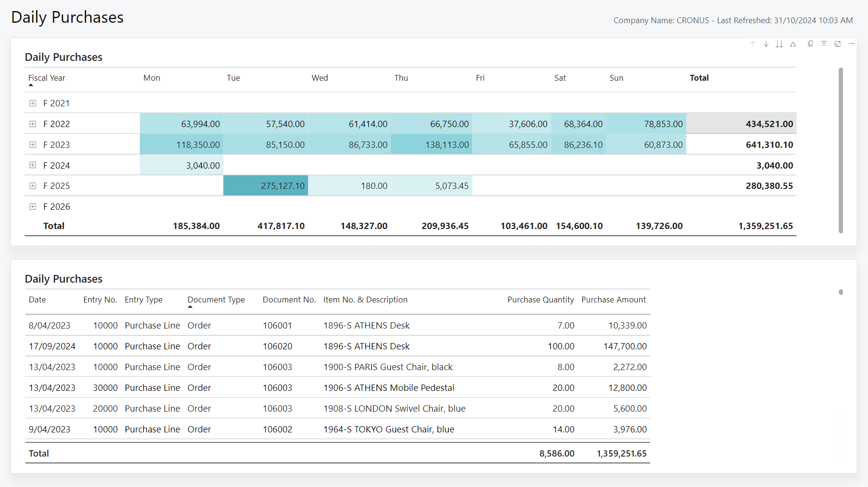Open more options ellipsis on matrix
Screen dimensions: 868x487
click(x=851, y=43)
